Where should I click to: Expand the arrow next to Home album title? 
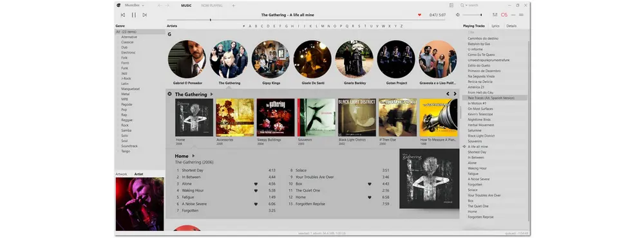click(x=193, y=156)
